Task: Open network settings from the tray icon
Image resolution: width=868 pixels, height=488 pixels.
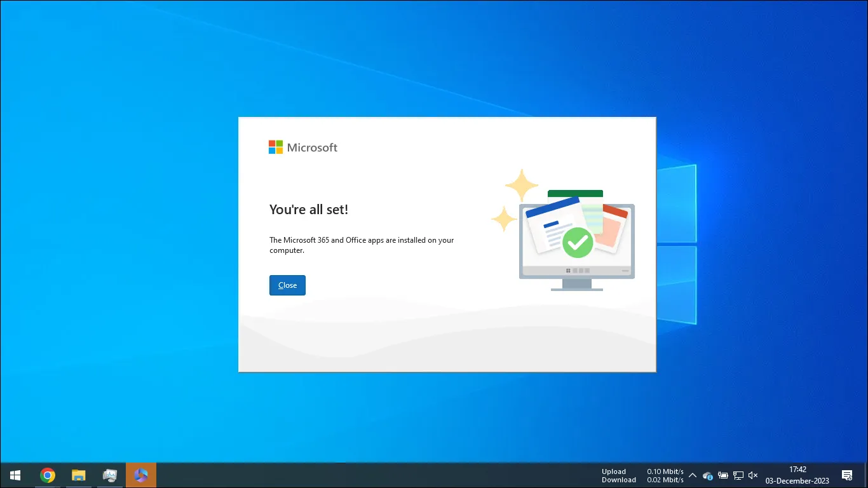Action: [x=738, y=475]
